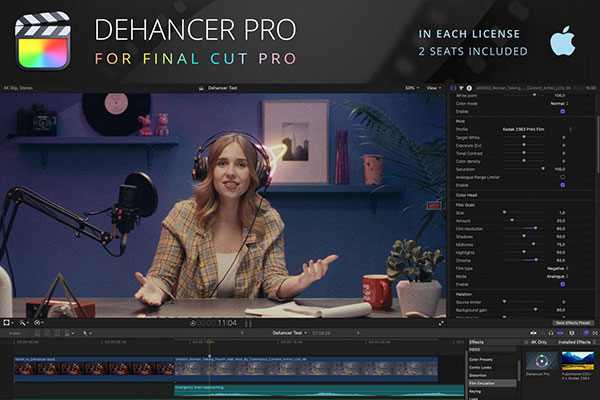Open viewer transform tool icon

pos(8,323)
